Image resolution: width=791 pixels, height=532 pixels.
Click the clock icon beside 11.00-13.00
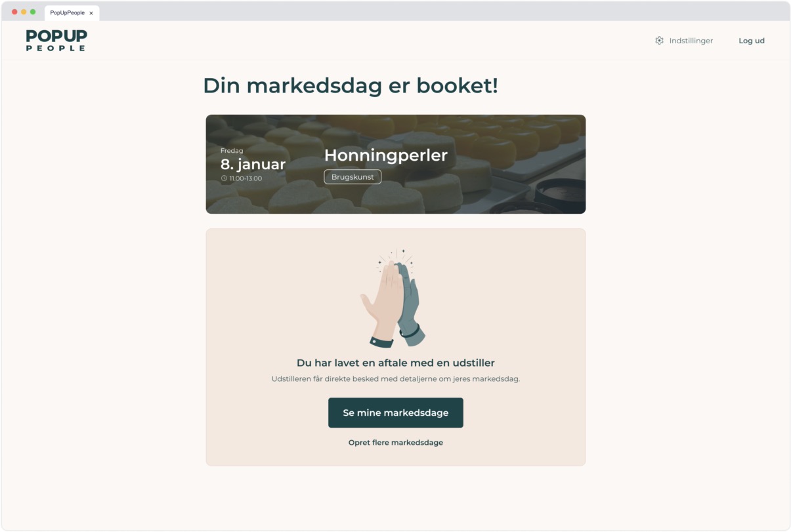[x=224, y=178]
